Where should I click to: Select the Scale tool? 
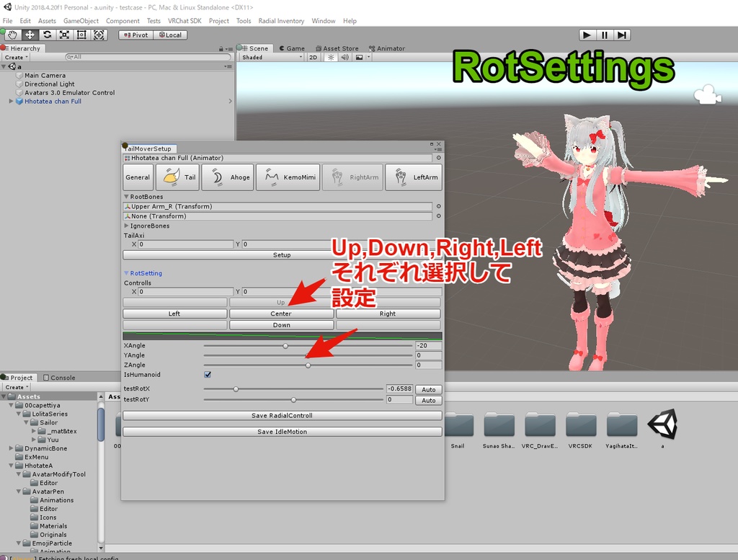coord(63,35)
